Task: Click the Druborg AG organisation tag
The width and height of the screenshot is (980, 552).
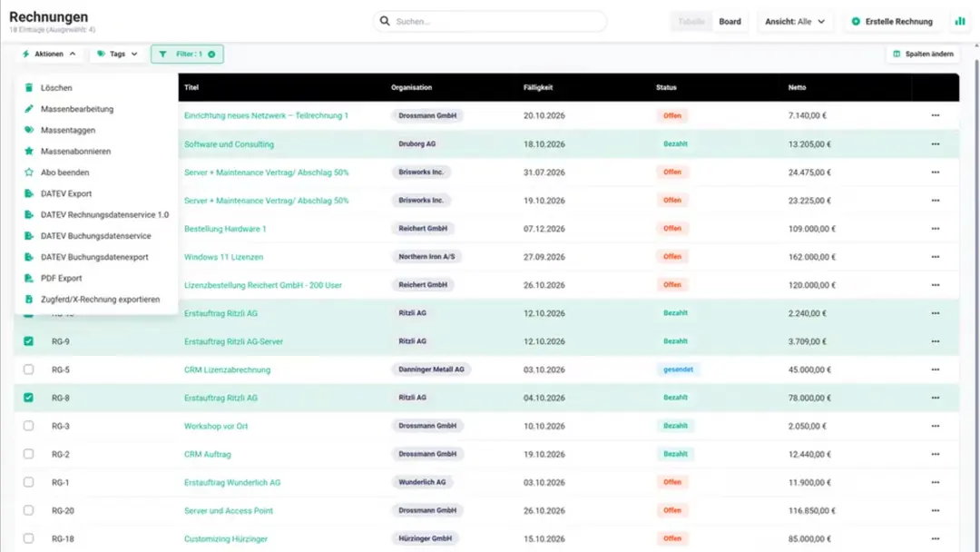Action: tap(416, 143)
